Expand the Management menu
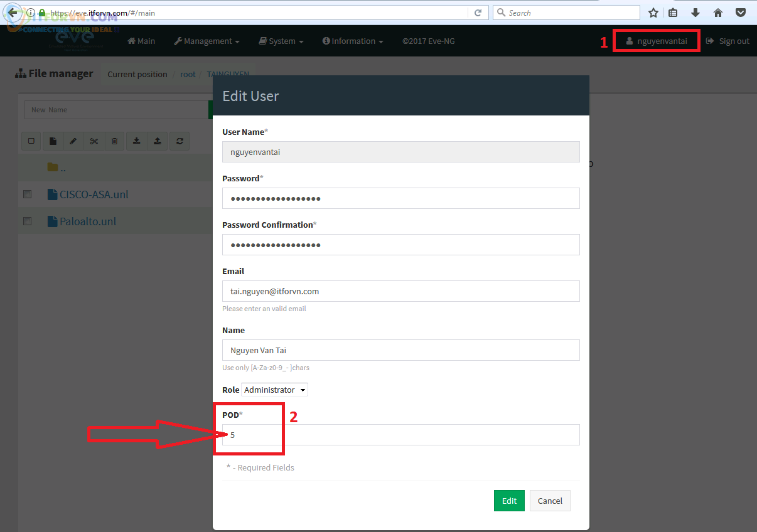The width and height of the screenshot is (757, 532). point(207,41)
